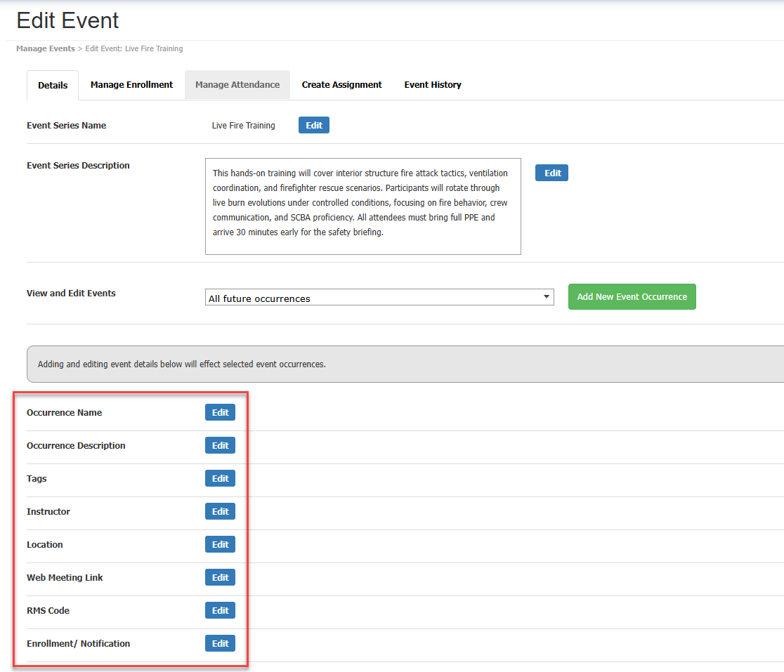Viewport: 784px width, 672px height.
Task: Click the 'Edit Event: Live Fire Training' breadcrumb text
Action: coord(134,48)
